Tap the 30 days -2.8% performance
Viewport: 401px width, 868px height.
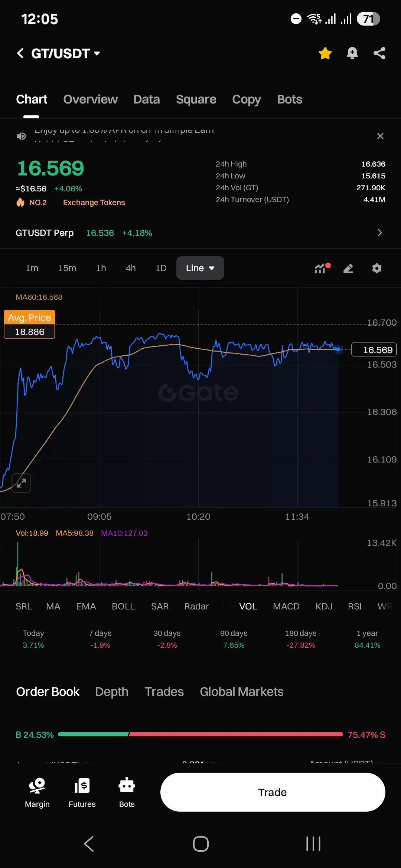click(x=167, y=639)
